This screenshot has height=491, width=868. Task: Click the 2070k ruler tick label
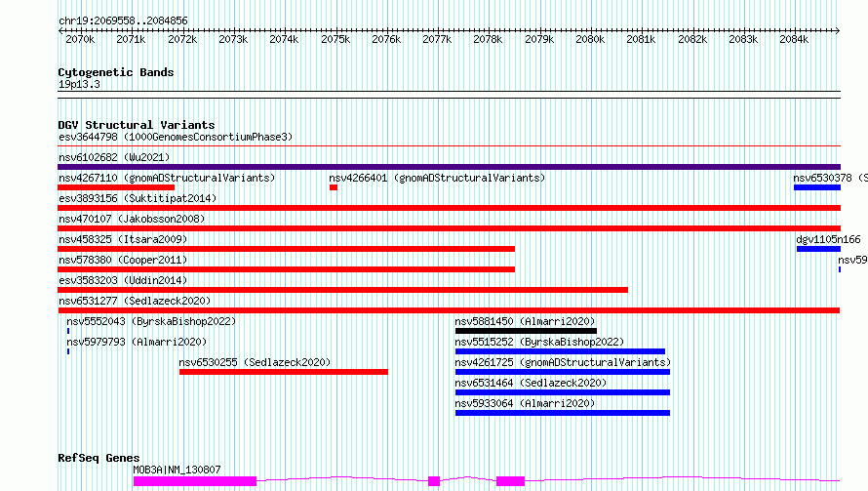[80, 39]
